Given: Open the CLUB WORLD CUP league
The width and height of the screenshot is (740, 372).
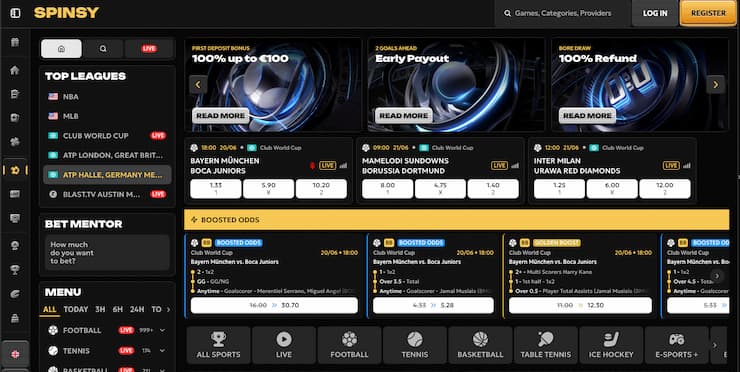Looking at the screenshot, I should pos(107,135).
